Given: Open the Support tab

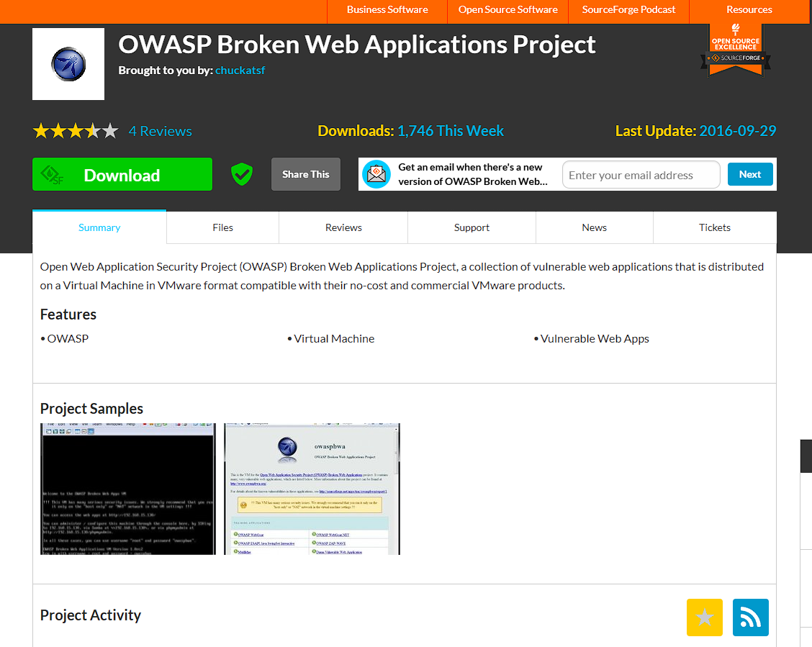Looking at the screenshot, I should 472,227.
